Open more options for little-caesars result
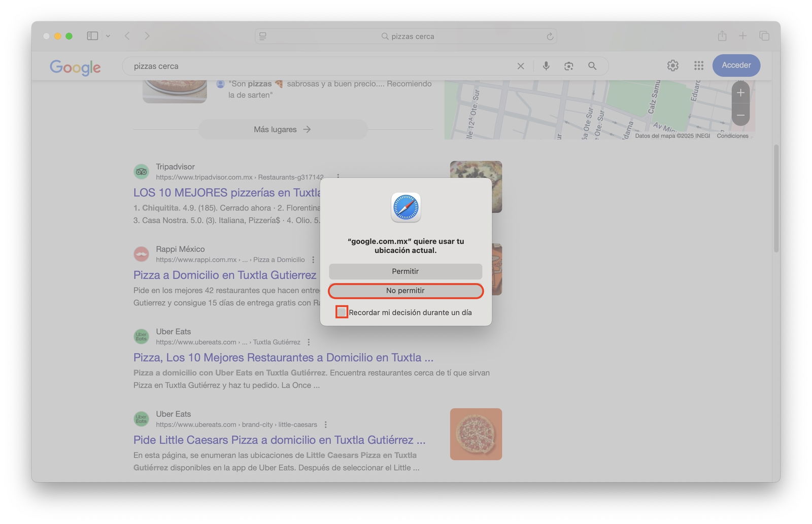The width and height of the screenshot is (812, 524). [x=326, y=425]
